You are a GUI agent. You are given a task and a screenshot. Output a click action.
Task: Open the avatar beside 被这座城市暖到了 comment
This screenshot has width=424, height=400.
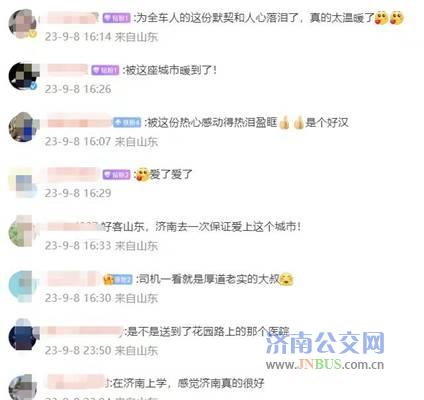click(23, 76)
